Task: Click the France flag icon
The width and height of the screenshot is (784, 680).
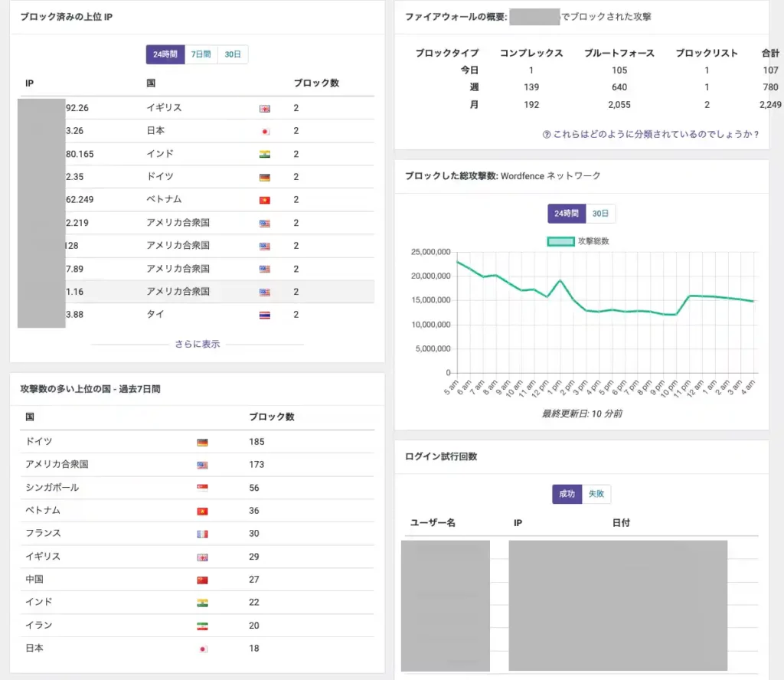Action: pos(202,534)
